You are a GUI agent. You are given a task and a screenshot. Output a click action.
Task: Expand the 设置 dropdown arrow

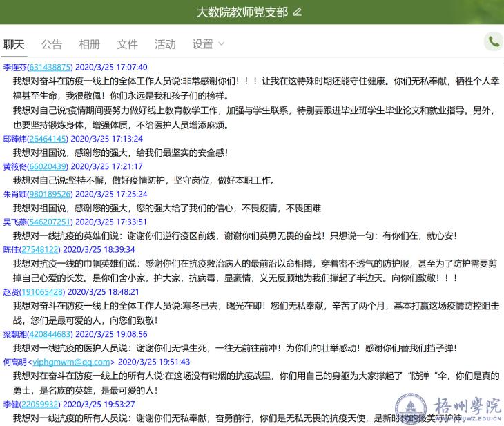tap(222, 44)
